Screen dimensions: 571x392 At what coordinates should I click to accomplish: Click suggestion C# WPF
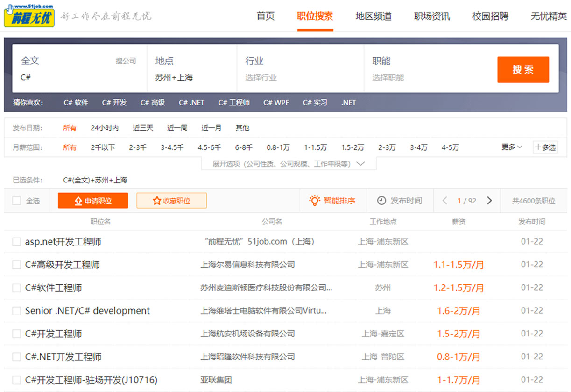click(x=276, y=103)
